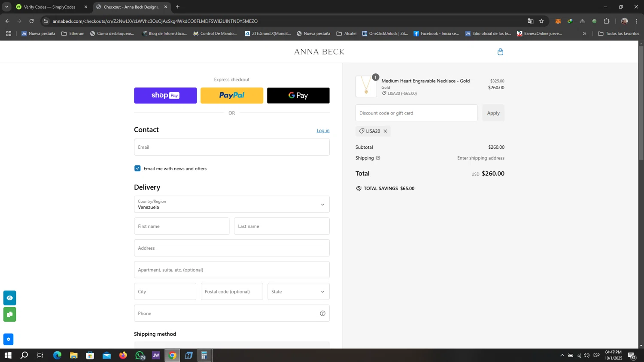The height and width of the screenshot is (362, 644).
Task: Focus the Address field
Action: tap(232, 248)
